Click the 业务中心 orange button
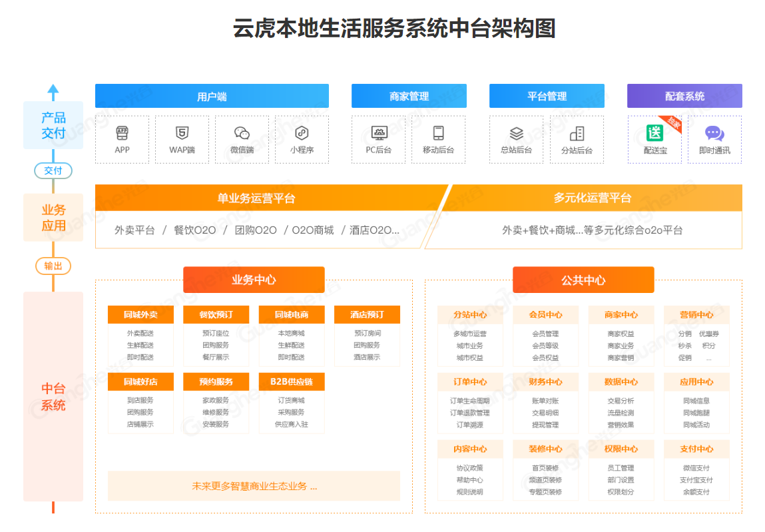The image size is (765, 532). pos(254,280)
